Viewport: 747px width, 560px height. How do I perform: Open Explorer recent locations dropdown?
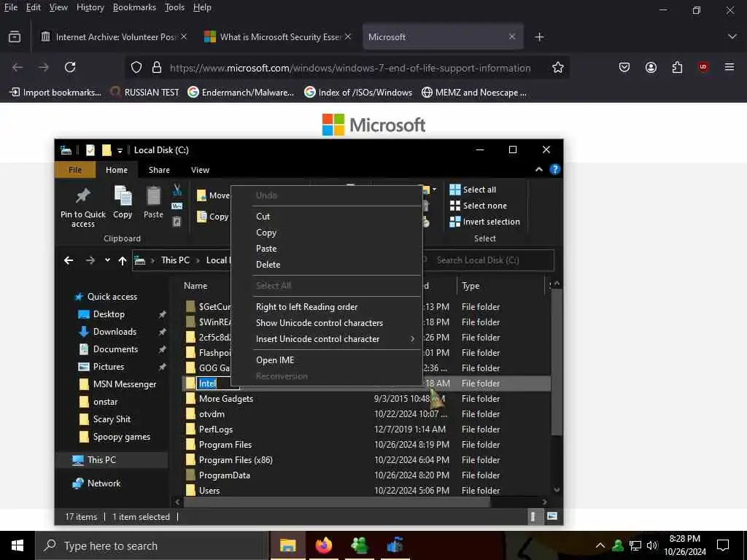(x=107, y=260)
